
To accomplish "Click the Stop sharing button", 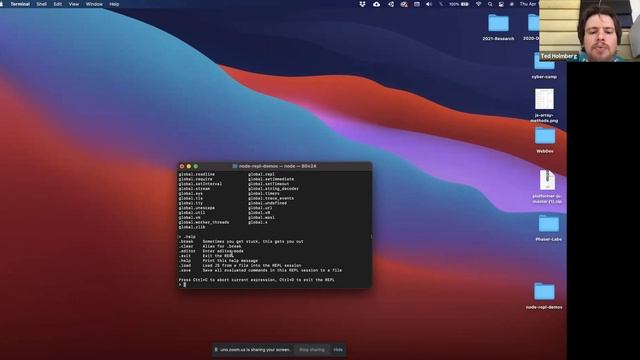I will (312, 350).
